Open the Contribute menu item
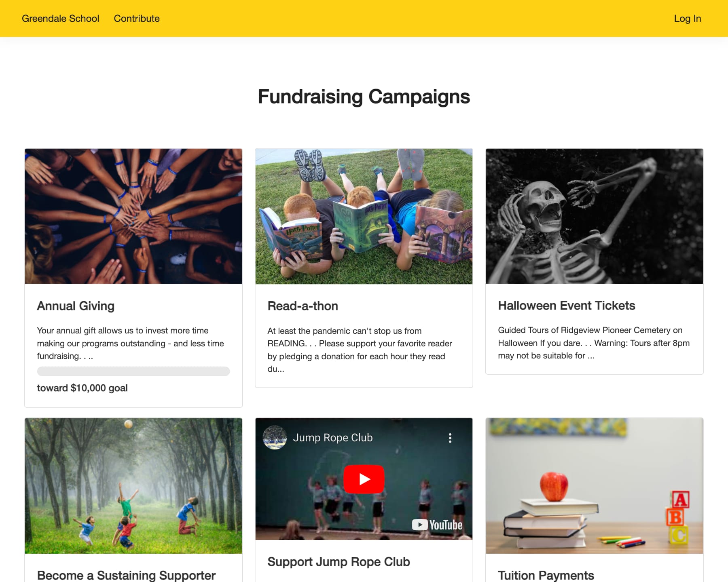The height and width of the screenshot is (582, 728). click(x=137, y=19)
